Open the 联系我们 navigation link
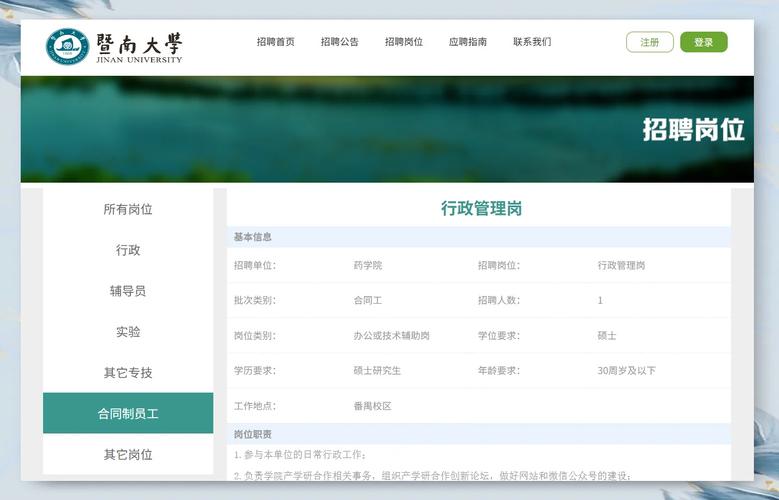Image resolution: width=779 pixels, height=500 pixels. point(532,42)
